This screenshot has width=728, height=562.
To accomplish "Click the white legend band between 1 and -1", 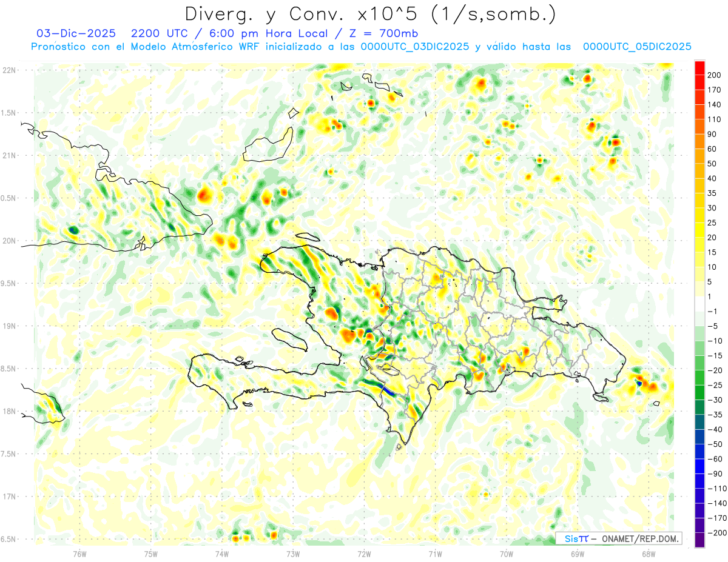I will click(700, 304).
